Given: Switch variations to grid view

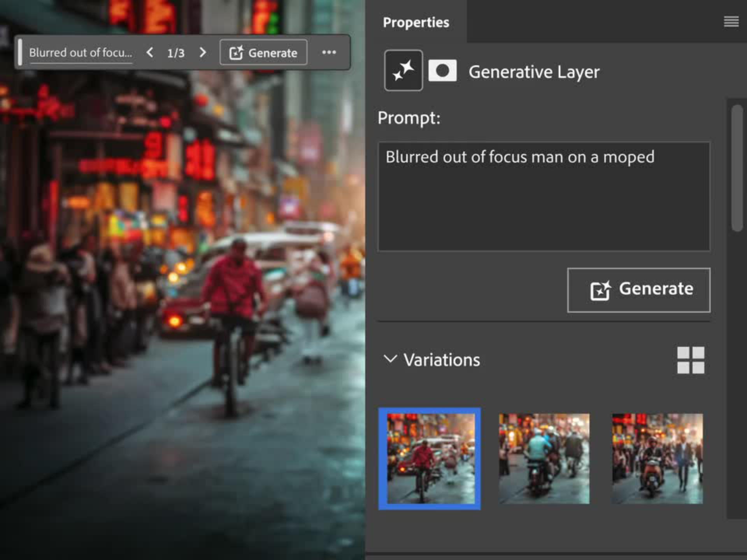Looking at the screenshot, I should [x=691, y=360].
